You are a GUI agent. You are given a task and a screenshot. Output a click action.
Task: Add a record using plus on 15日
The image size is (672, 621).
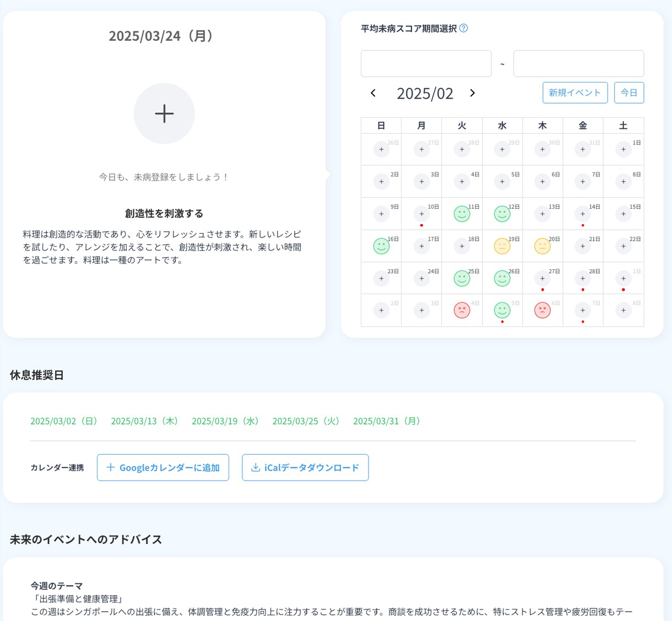pyautogui.click(x=623, y=214)
